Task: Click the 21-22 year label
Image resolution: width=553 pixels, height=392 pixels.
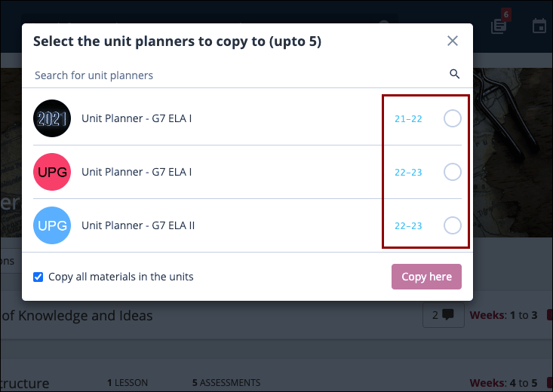Action: point(408,119)
